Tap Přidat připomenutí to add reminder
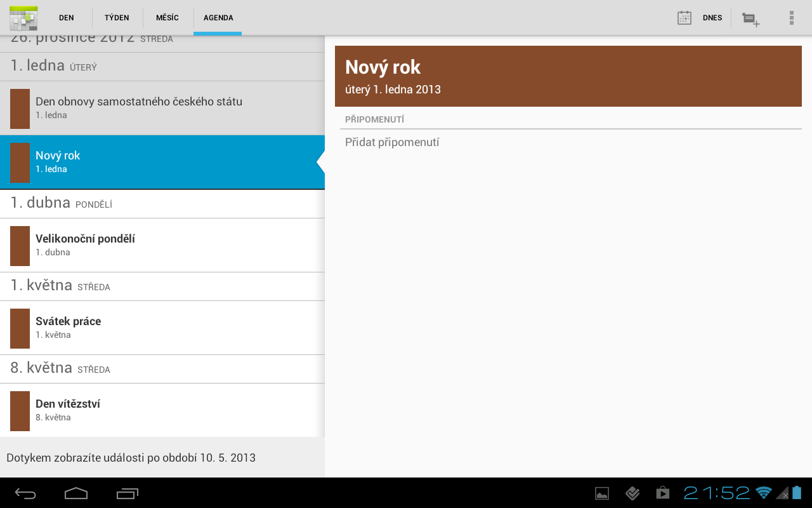Viewport: 812px width, 508px height. [x=392, y=142]
